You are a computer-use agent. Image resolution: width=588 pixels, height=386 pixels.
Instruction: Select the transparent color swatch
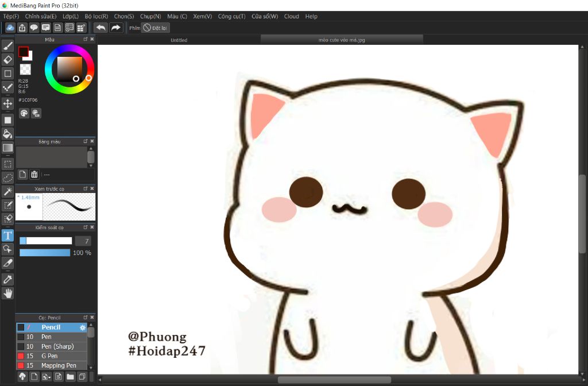click(x=25, y=70)
